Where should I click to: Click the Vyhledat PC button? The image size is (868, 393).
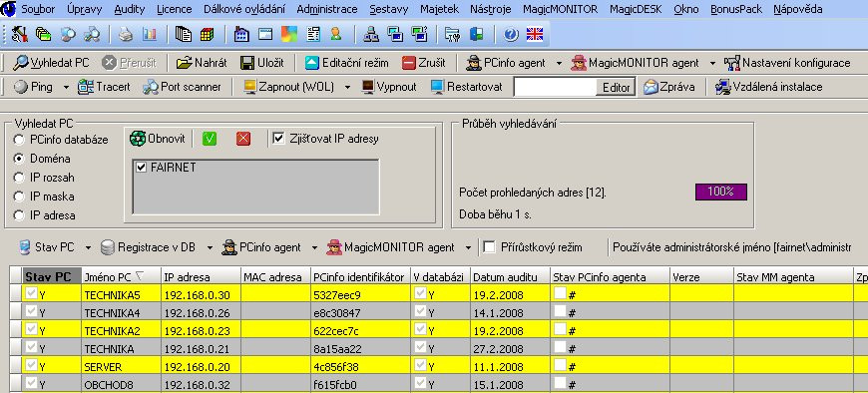point(52,63)
